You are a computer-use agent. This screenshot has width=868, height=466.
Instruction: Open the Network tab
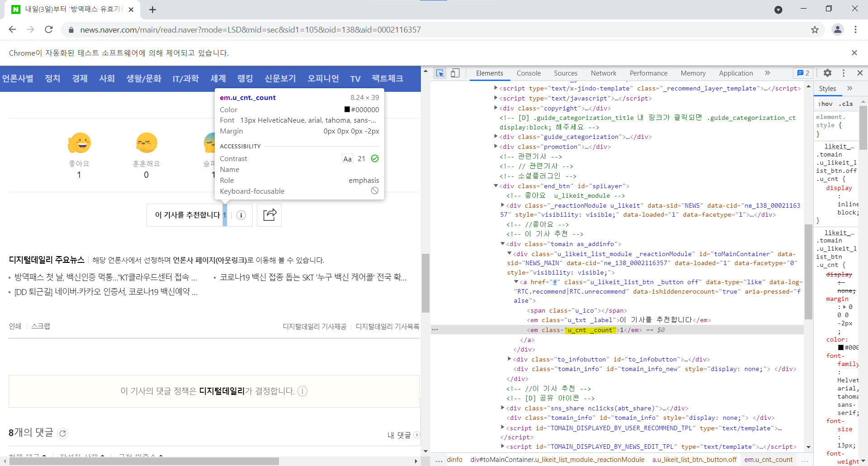point(604,73)
